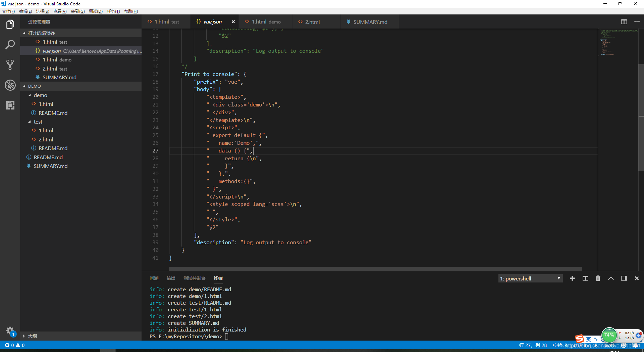This screenshot has width=644, height=352.
Task: Switch to the 问题 panel tab
Action: point(154,278)
